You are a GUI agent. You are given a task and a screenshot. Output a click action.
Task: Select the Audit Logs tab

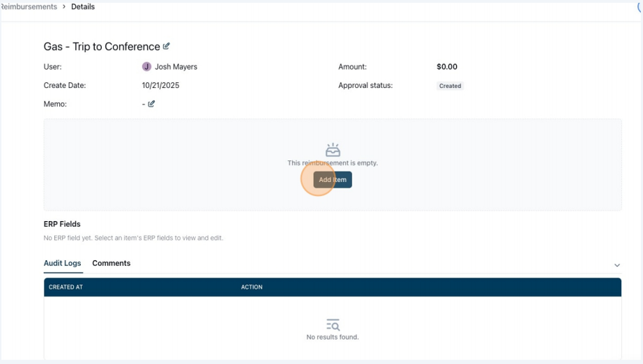62,263
